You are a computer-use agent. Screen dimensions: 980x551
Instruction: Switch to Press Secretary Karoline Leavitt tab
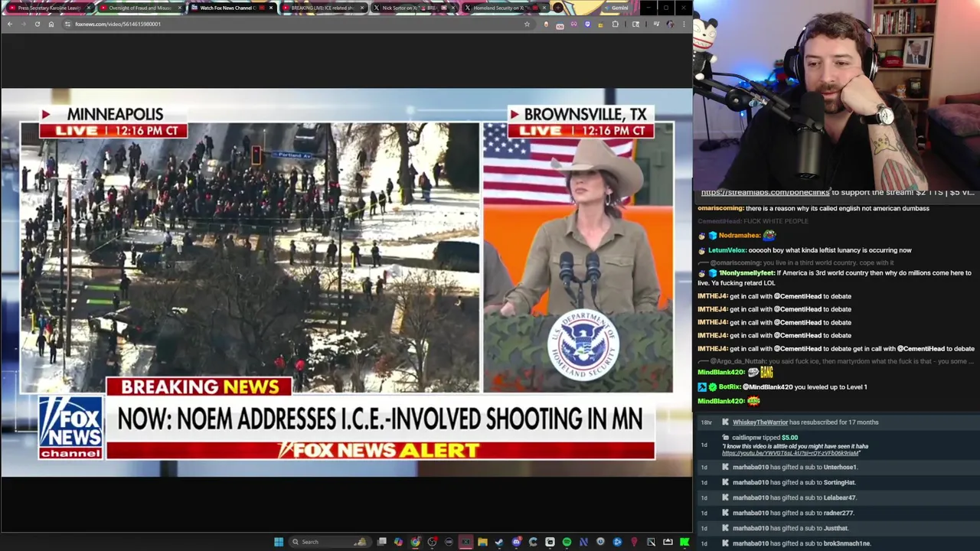[50, 8]
